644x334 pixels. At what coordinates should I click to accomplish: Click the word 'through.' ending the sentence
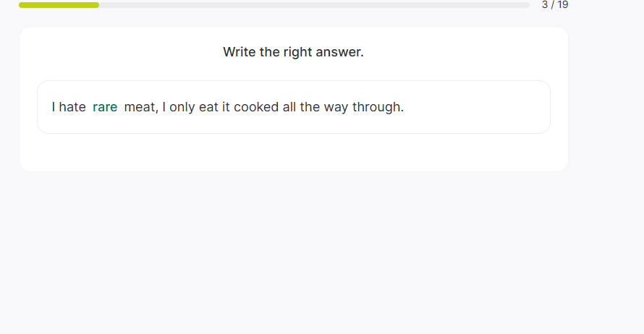(378, 107)
